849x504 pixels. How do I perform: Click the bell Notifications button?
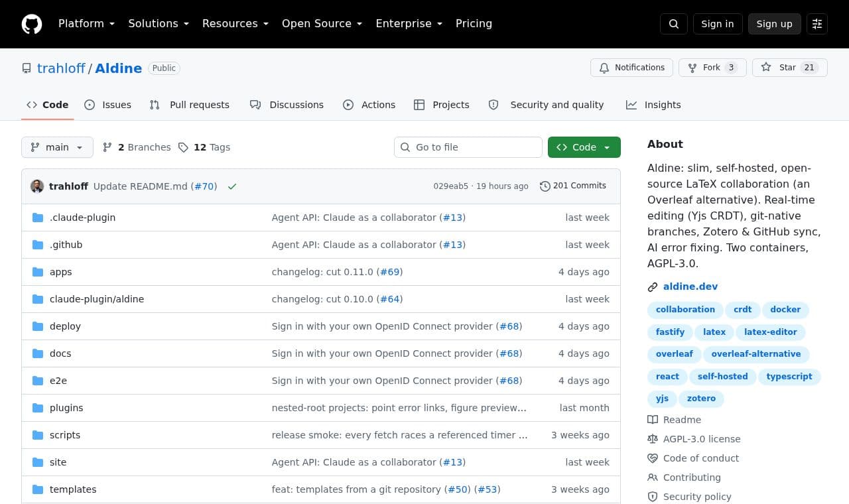tap(631, 68)
